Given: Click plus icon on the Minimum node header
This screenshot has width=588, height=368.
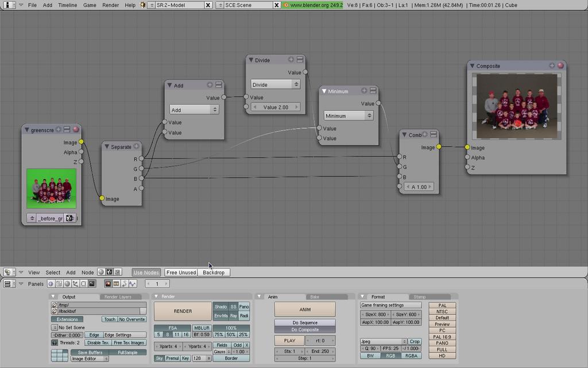Looking at the screenshot, I should pos(363,91).
